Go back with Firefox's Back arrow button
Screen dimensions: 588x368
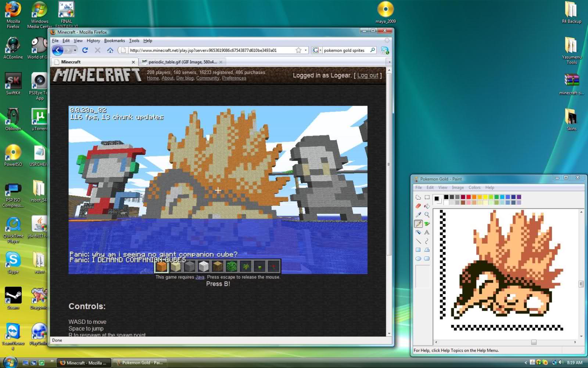58,50
